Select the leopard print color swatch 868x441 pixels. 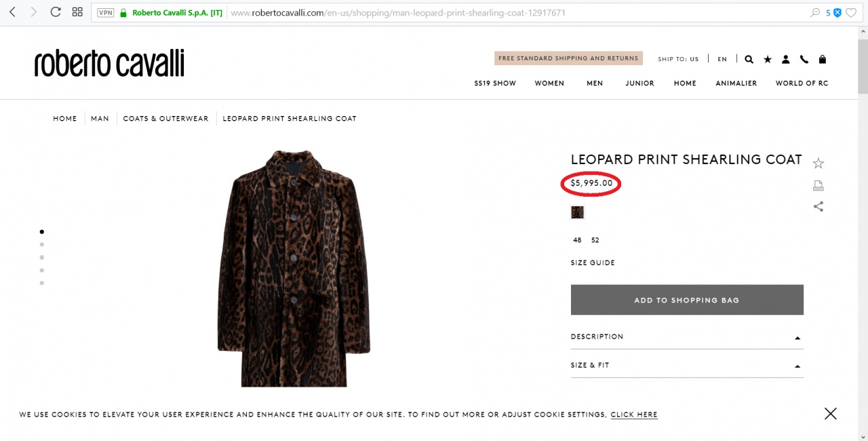577,212
